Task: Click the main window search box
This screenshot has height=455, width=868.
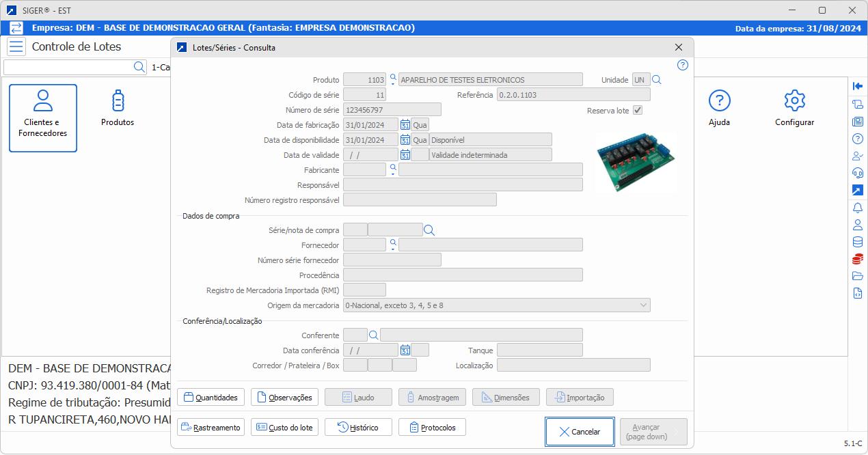Action: pyautogui.click(x=68, y=67)
